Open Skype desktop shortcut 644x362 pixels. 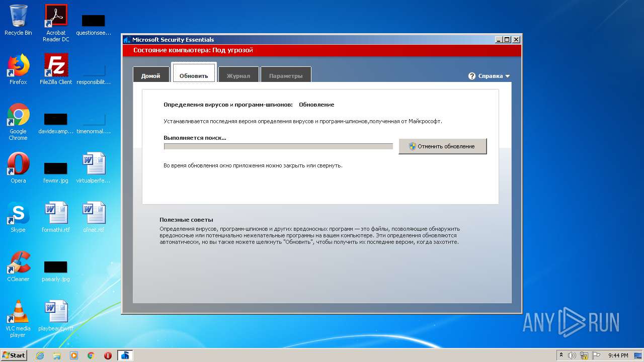click(18, 217)
